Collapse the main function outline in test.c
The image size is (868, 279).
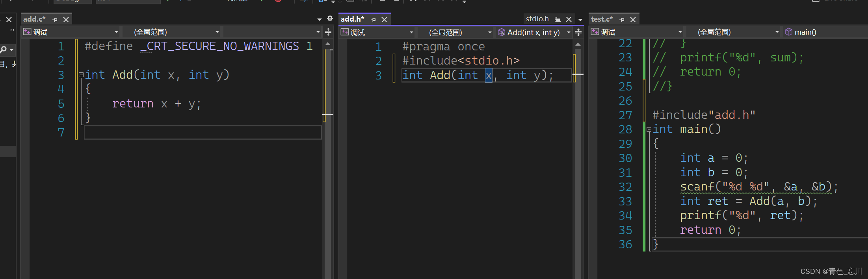(x=649, y=129)
